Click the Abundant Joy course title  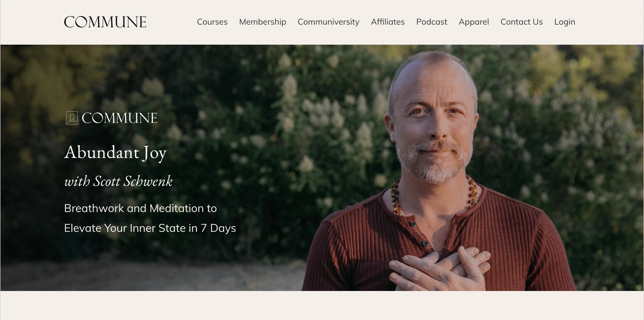tap(115, 152)
